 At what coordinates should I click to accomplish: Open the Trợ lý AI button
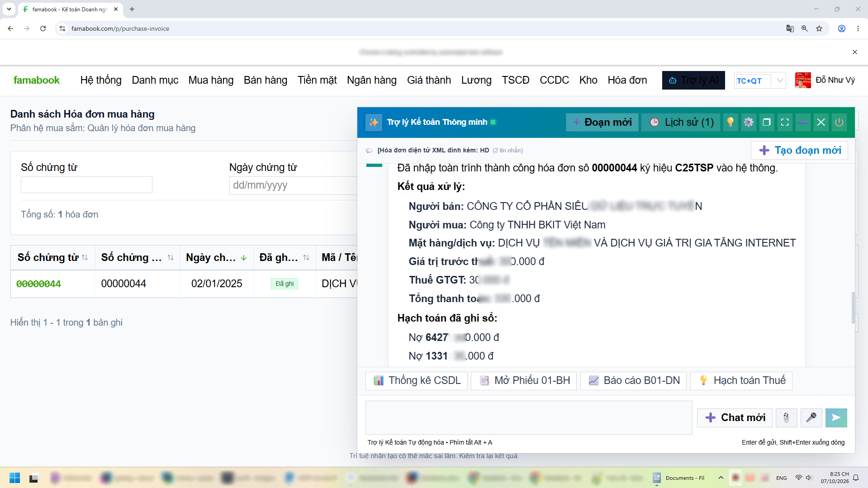click(693, 80)
